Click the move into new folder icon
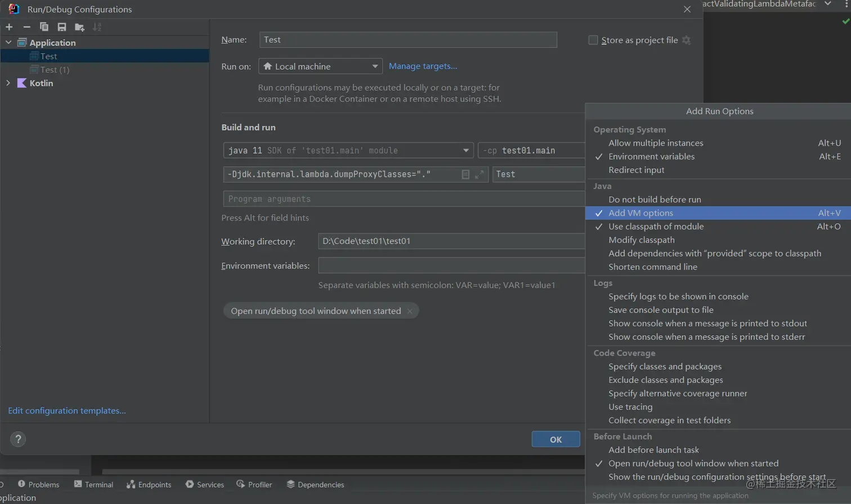 click(79, 27)
